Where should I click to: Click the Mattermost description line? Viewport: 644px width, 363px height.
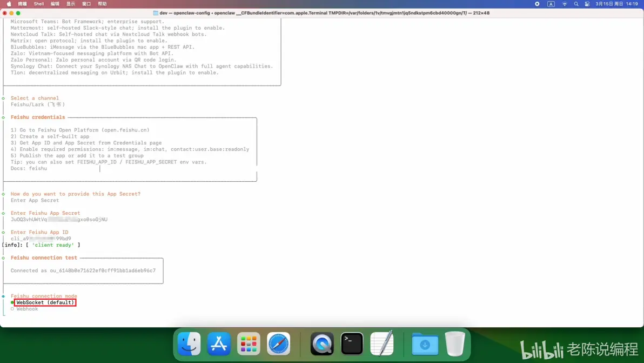[x=118, y=28]
